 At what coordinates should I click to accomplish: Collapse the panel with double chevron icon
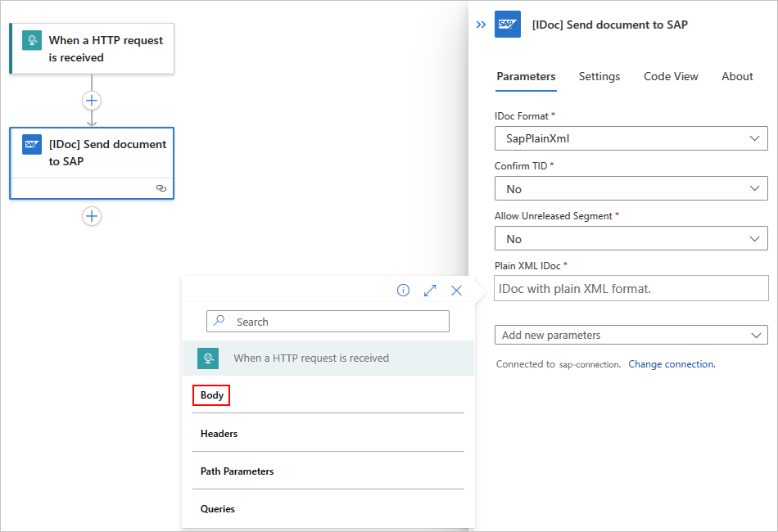[x=482, y=25]
